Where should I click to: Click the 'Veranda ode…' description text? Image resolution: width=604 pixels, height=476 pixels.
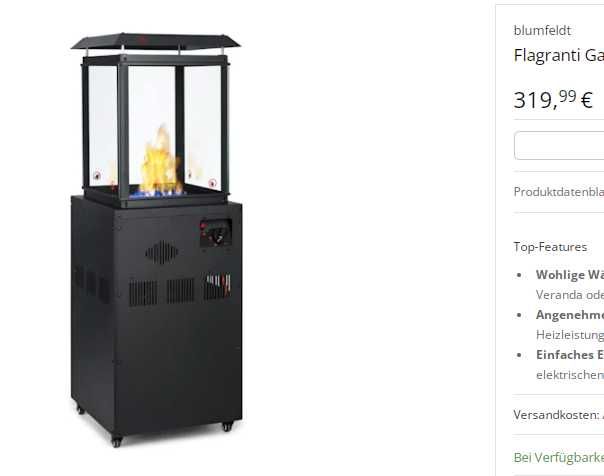coord(570,295)
